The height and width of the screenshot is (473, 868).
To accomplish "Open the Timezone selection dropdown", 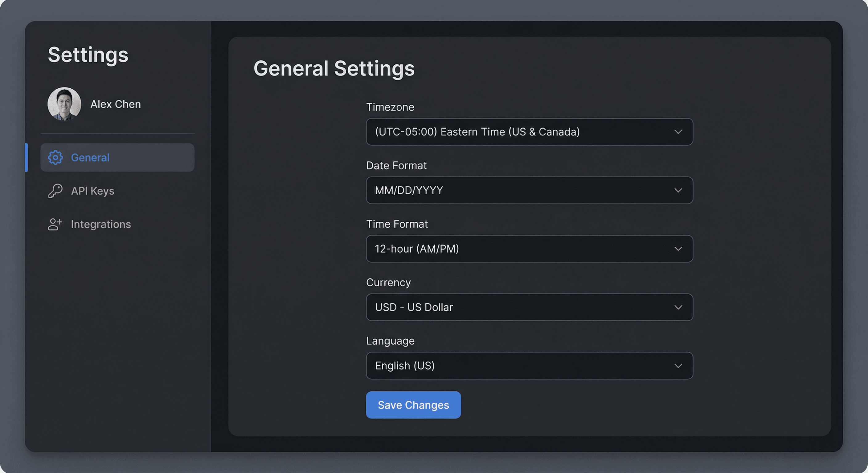I will (529, 131).
